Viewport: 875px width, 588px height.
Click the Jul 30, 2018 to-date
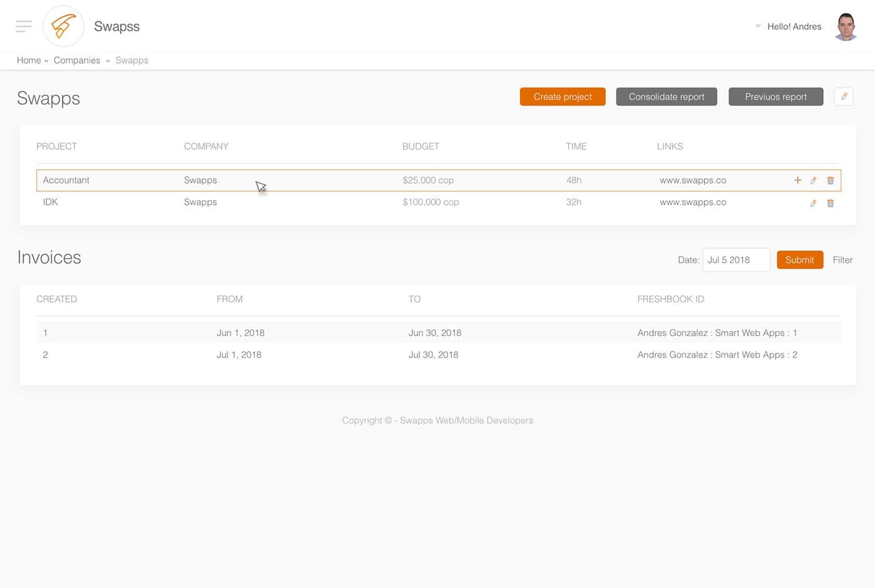coord(433,354)
